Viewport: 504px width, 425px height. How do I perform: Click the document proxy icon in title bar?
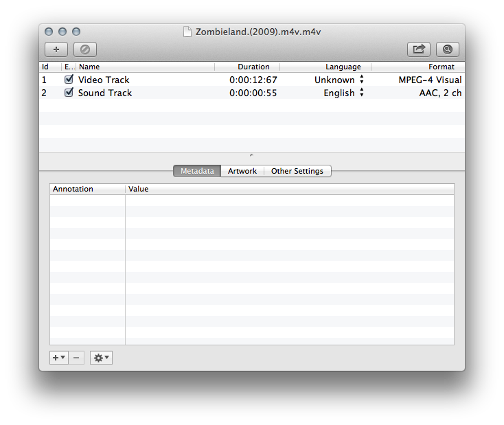(187, 32)
